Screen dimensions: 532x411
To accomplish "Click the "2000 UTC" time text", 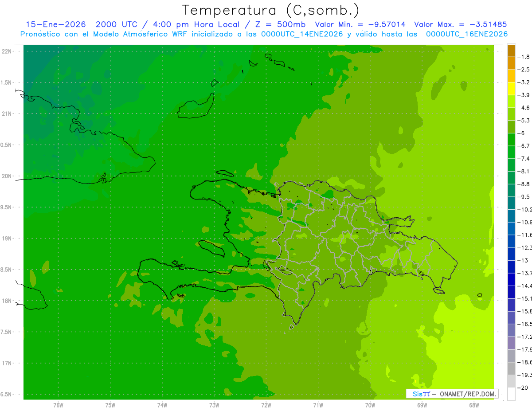I will click(x=117, y=24).
